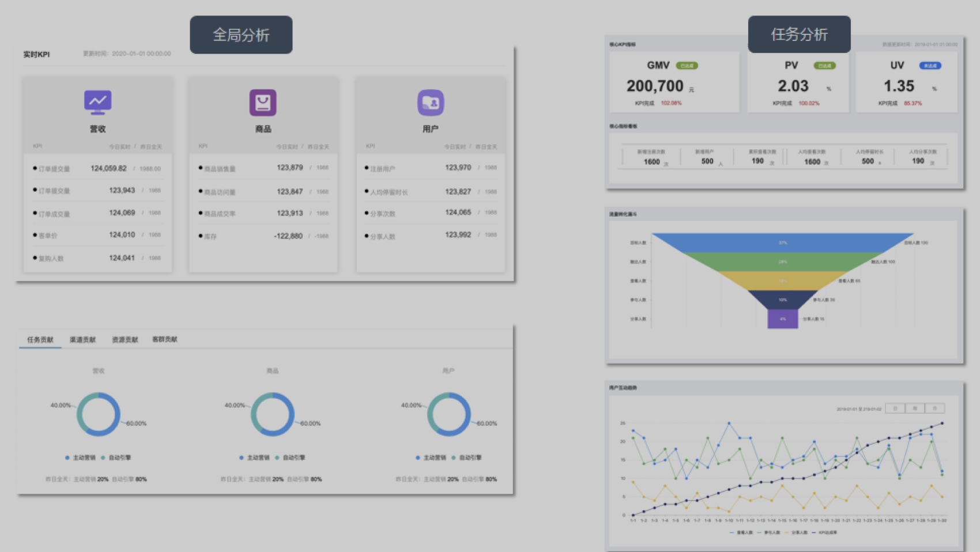Click the dark navy 10% funnel segment
The height and width of the screenshot is (552, 980).
pyautogui.click(x=783, y=300)
